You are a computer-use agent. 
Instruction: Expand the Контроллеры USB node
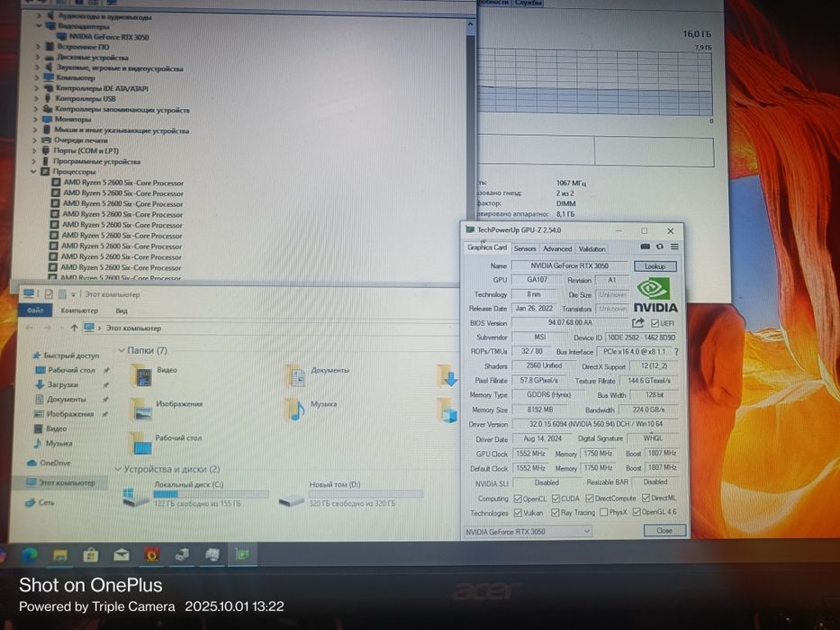[x=36, y=99]
